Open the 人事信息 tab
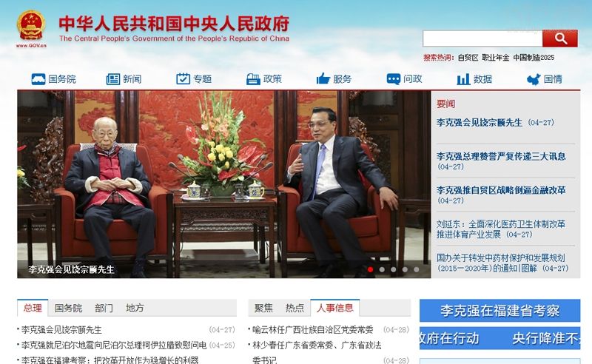This screenshot has width=592, height=364. [335, 308]
